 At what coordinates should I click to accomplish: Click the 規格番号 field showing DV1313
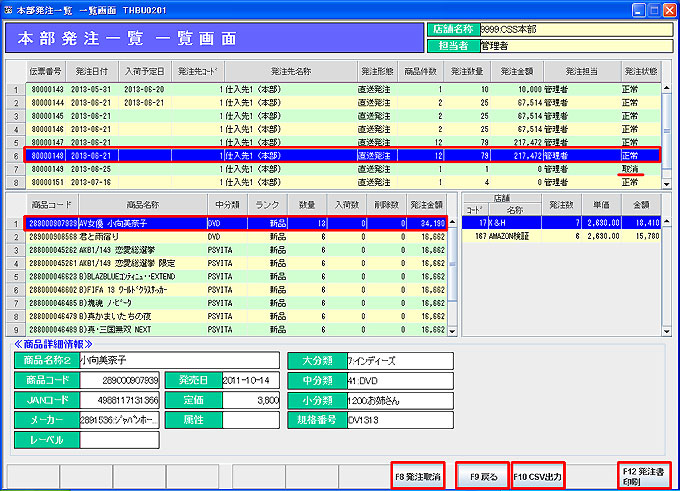tap(400, 420)
